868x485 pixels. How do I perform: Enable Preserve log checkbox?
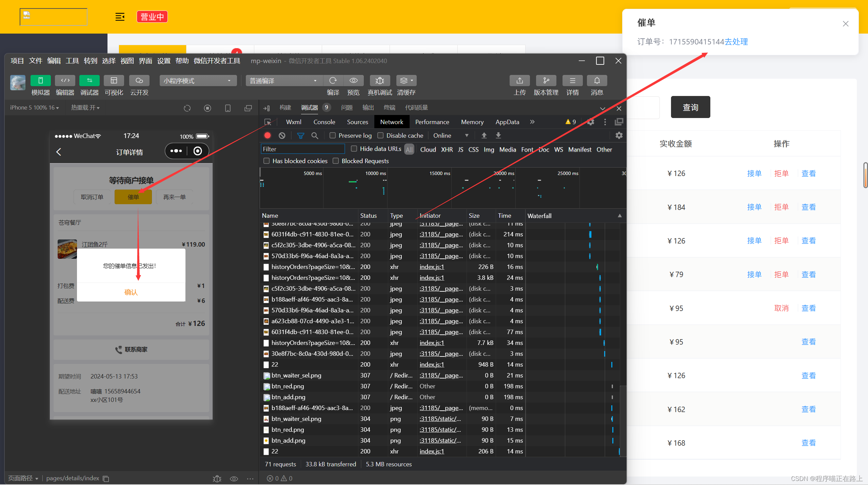click(x=333, y=136)
